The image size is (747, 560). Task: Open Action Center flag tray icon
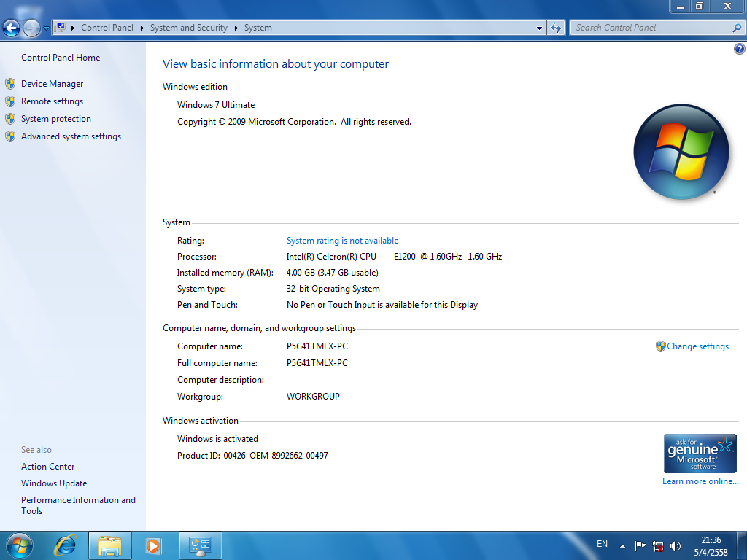click(x=640, y=545)
